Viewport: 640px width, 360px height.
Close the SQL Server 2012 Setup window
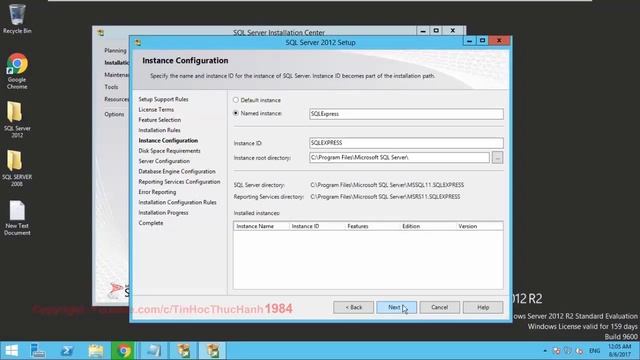tap(499, 40)
